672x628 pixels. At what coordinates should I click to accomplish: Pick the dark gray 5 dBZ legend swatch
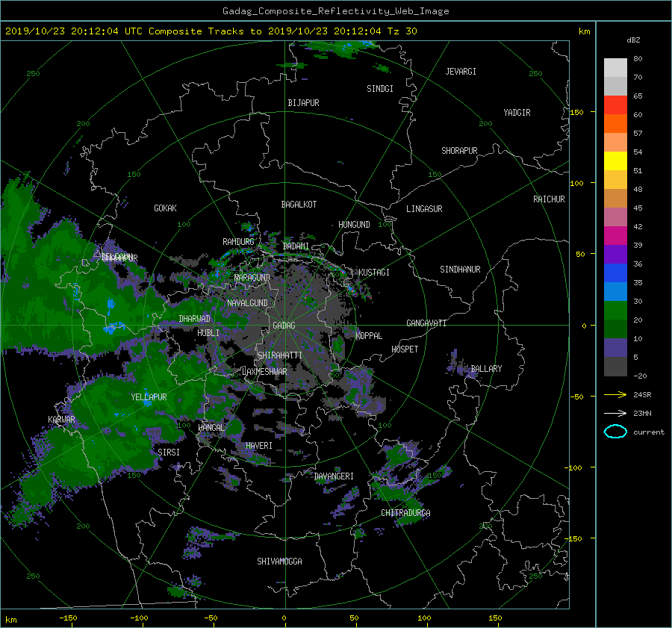tap(615, 367)
